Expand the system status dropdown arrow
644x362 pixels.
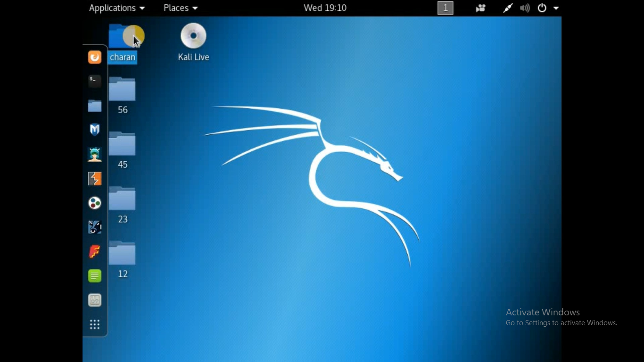556,8
